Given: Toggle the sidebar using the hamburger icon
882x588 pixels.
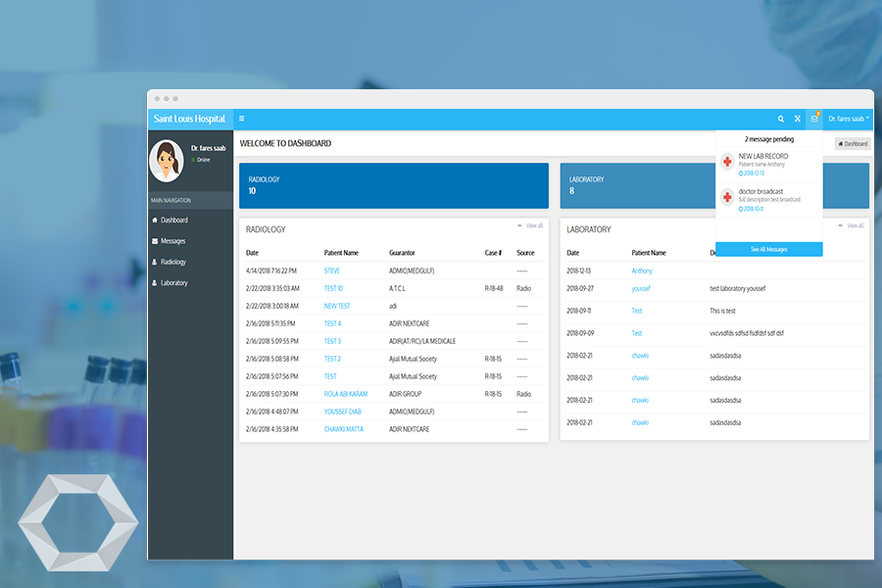Looking at the screenshot, I should 242,118.
